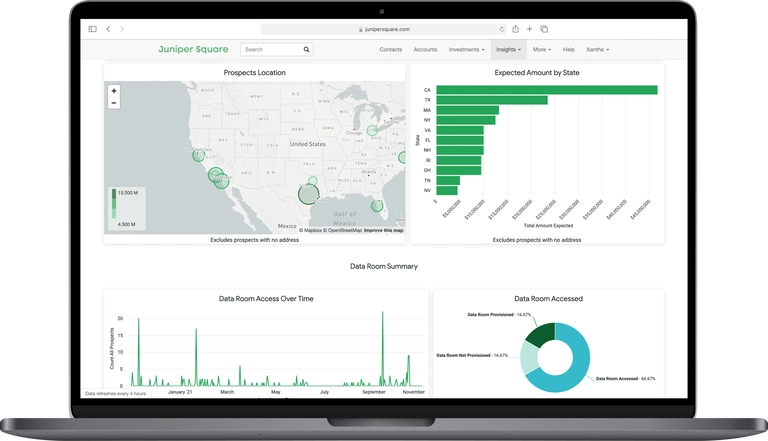Go to the Contacts page
Viewport: 768px width, 441px height.
(x=391, y=49)
